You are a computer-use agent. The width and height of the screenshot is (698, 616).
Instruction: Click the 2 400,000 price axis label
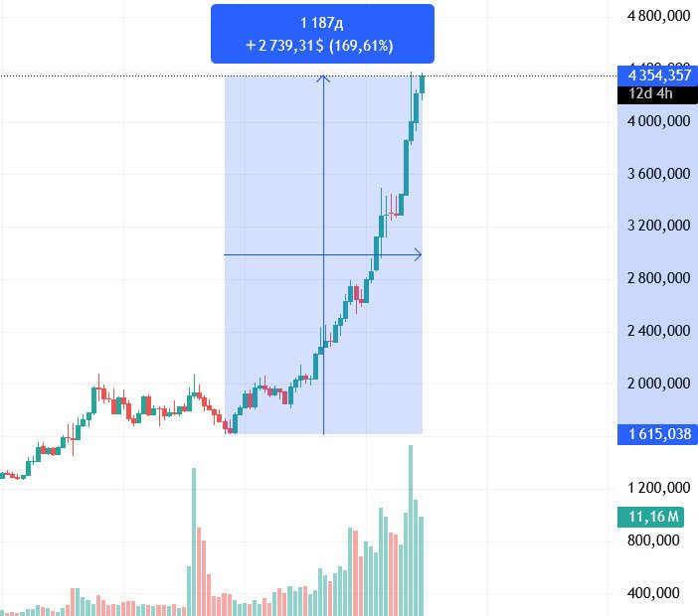tap(659, 331)
